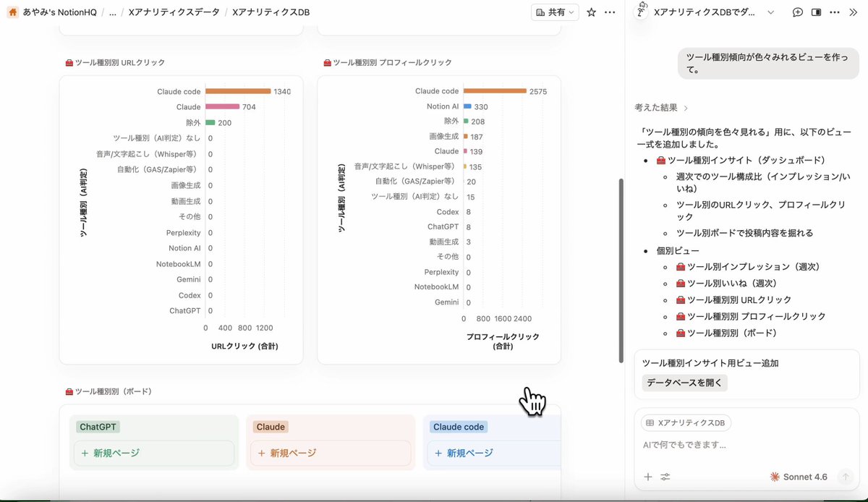Add page to favorites with star
This screenshot has width=868, height=502.
coord(591,12)
